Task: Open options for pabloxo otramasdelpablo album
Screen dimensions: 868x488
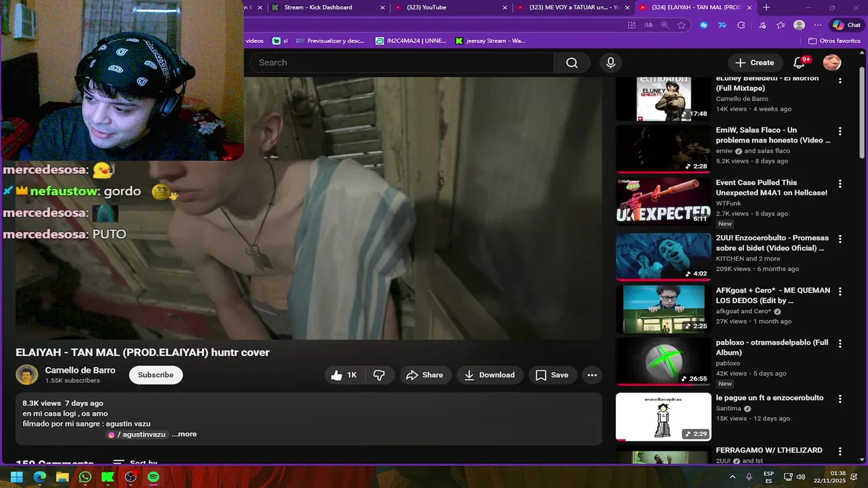Action: click(840, 344)
